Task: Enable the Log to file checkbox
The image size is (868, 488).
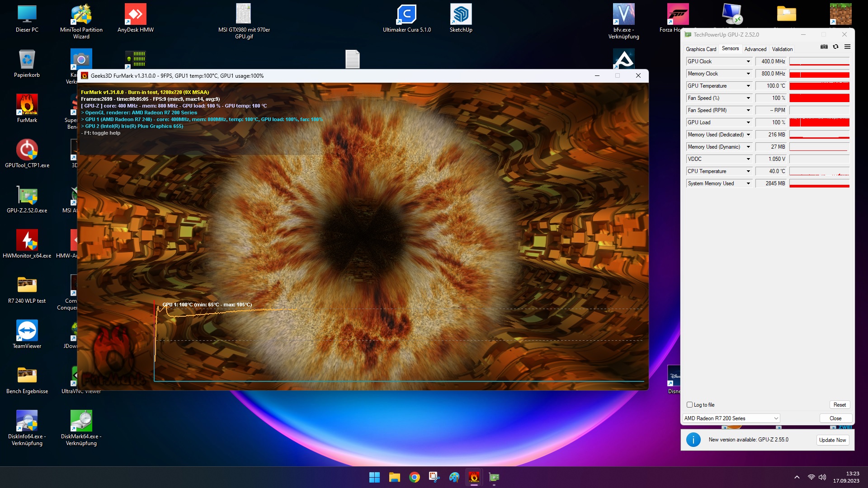Action: tap(689, 405)
